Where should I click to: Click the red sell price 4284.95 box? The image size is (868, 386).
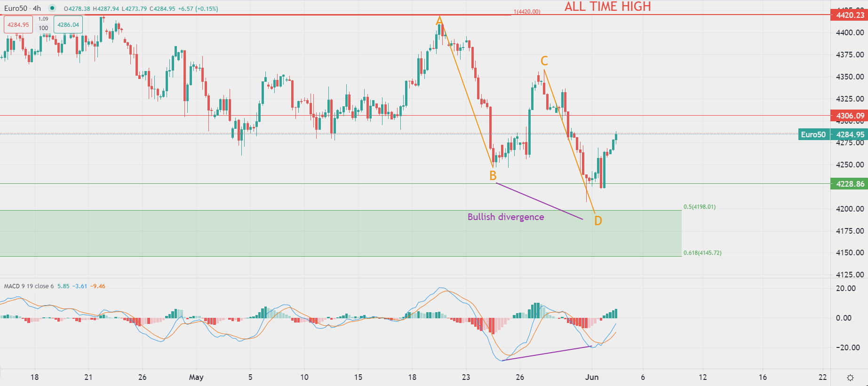point(18,25)
